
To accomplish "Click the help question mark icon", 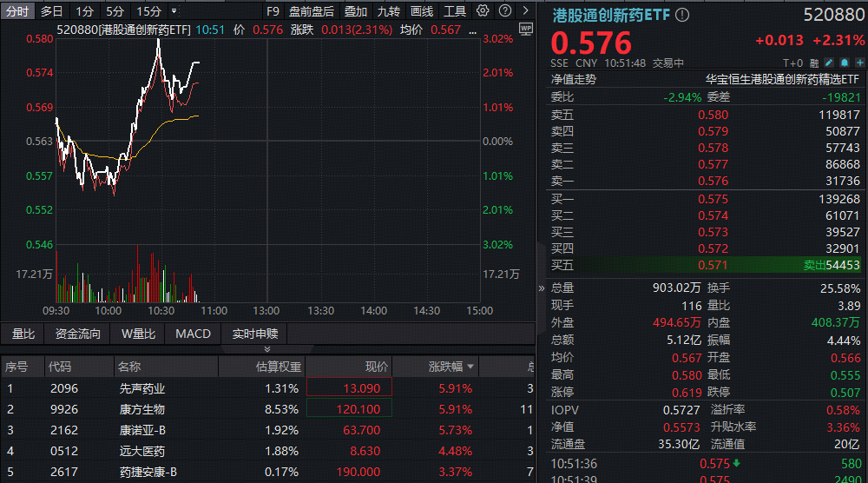I will [x=503, y=11].
